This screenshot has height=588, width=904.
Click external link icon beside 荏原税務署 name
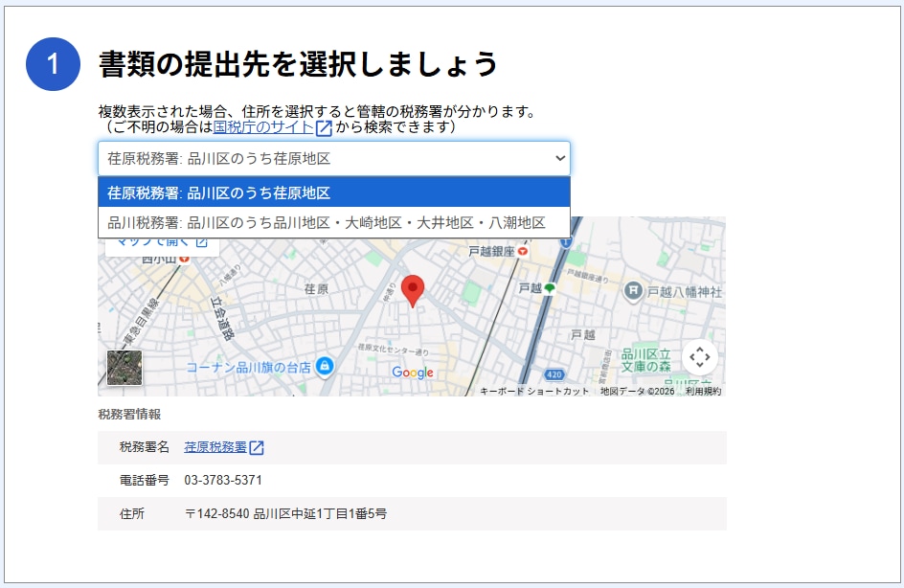pos(257,447)
